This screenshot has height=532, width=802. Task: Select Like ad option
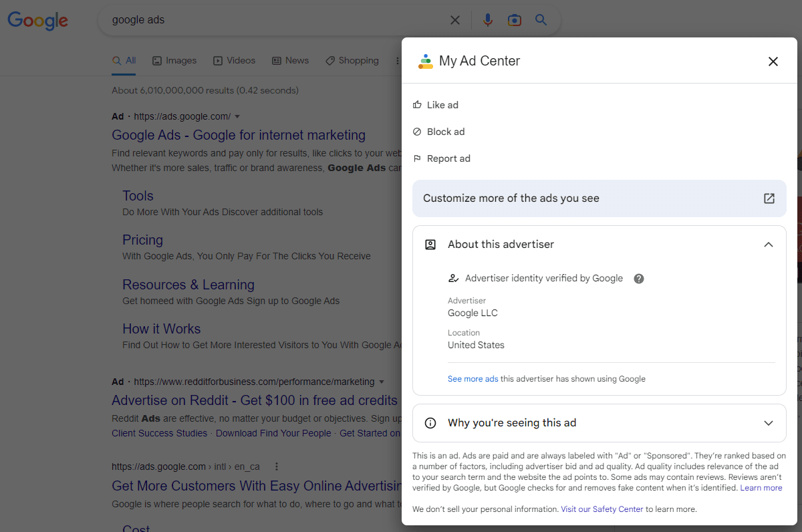(435, 105)
